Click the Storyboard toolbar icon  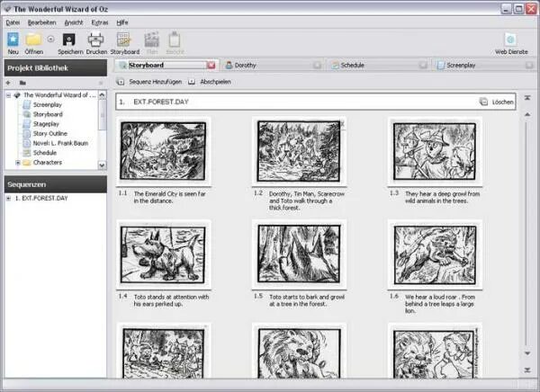[124, 40]
